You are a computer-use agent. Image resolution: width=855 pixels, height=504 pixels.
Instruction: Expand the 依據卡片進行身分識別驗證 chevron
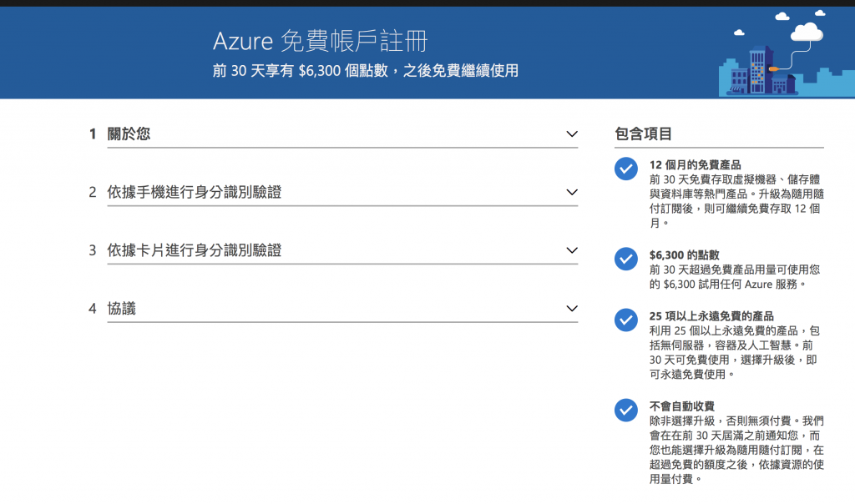click(x=571, y=250)
